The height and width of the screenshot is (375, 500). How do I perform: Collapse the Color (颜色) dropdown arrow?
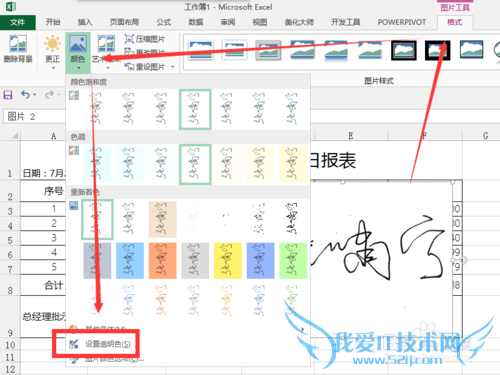coord(78,68)
